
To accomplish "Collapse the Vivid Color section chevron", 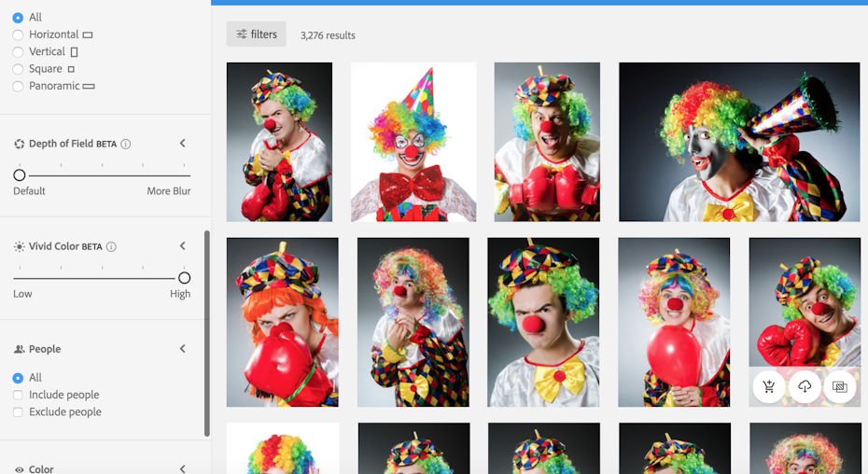I will pyautogui.click(x=183, y=246).
